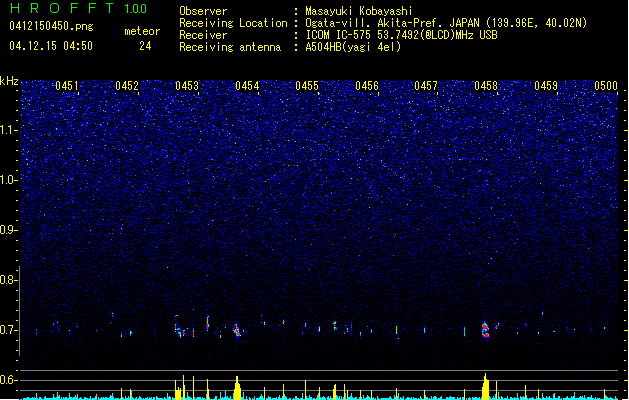Click the 1.1 kHz axis label
This screenshot has height=400, width=629.
click(9, 130)
